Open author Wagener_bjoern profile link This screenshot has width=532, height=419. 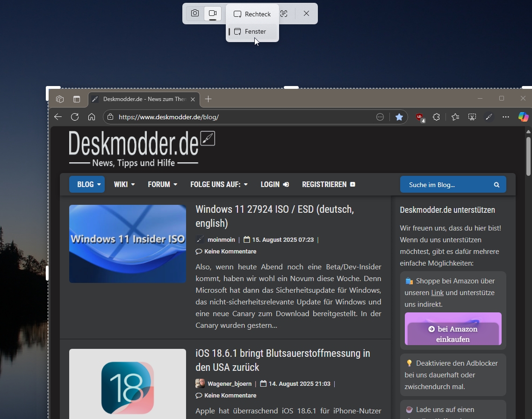tap(230, 384)
